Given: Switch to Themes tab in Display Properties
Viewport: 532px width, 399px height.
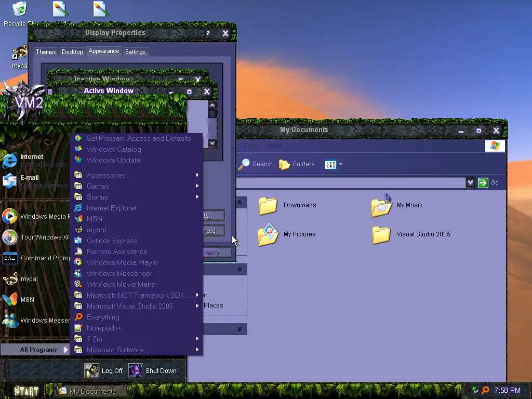Looking at the screenshot, I should click(x=46, y=52).
